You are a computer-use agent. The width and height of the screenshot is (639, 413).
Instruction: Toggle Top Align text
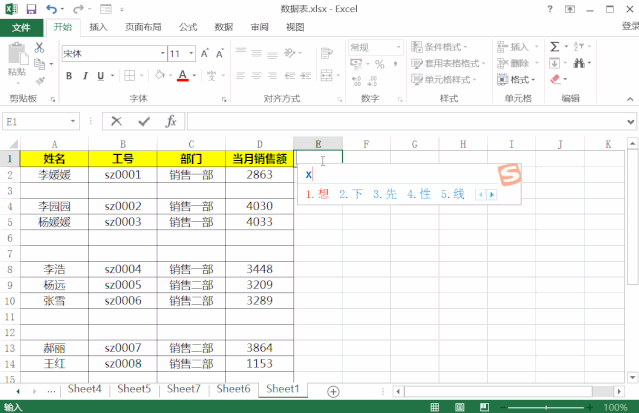click(241, 53)
